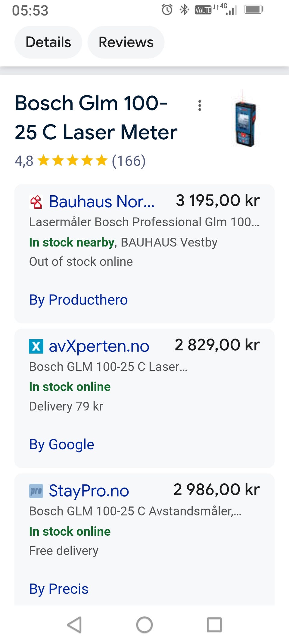Open recent apps square icon
Image resolution: width=289 pixels, height=644 pixels.
tap(214, 625)
